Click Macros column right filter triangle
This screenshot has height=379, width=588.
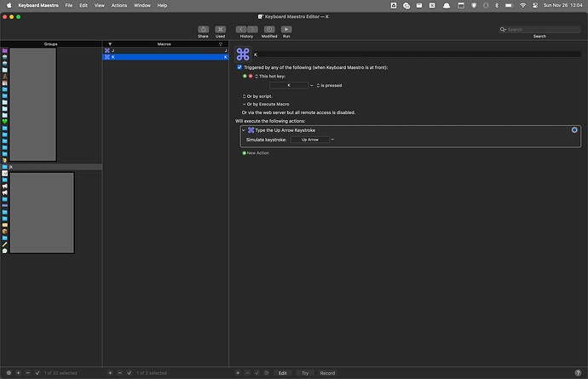click(221, 43)
